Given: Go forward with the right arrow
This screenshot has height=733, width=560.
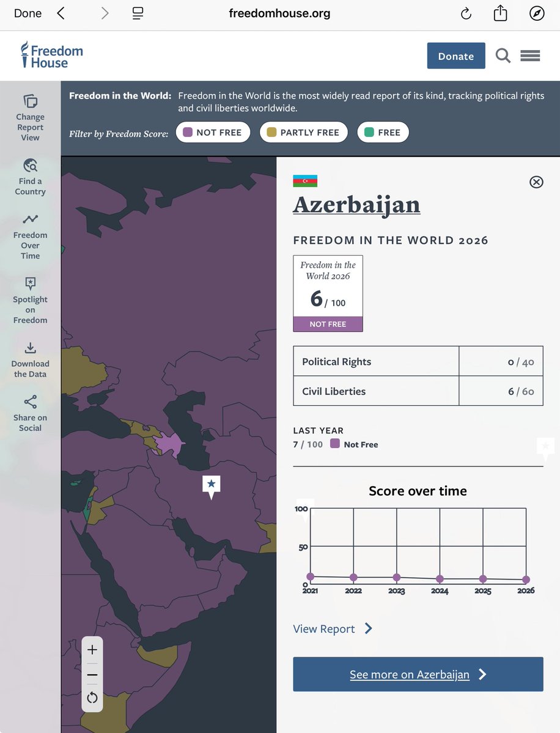Looking at the screenshot, I should point(105,13).
